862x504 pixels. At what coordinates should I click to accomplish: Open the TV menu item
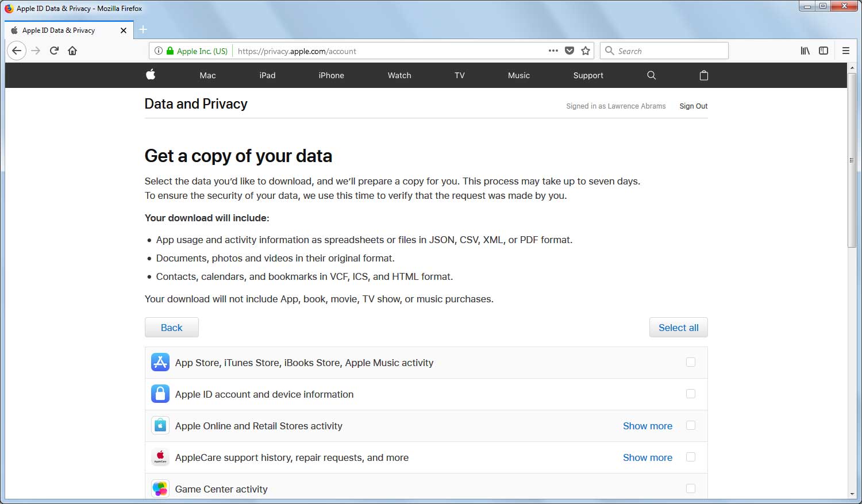point(460,75)
